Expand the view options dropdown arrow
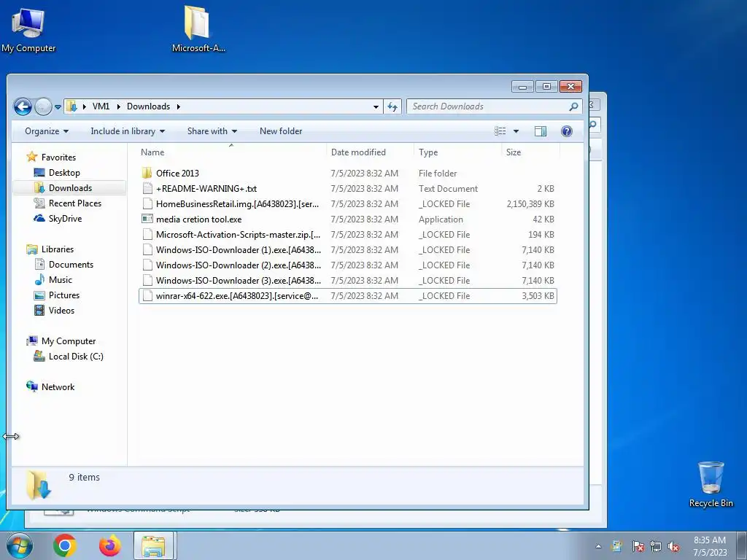Viewport: 747px width, 560px height. [x=516, y=131]
